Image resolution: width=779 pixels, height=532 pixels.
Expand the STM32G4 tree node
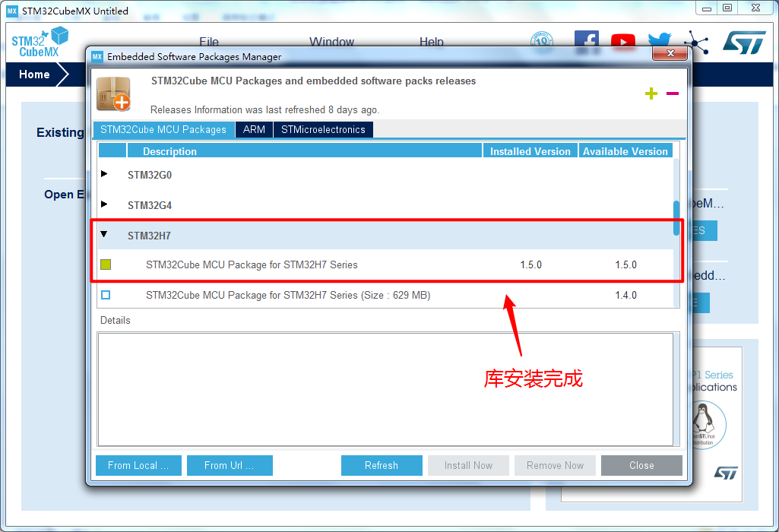(104, 204)
